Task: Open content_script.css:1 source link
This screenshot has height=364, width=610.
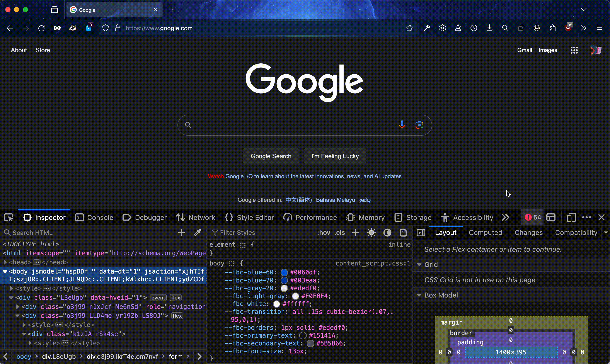Action: 373,264
